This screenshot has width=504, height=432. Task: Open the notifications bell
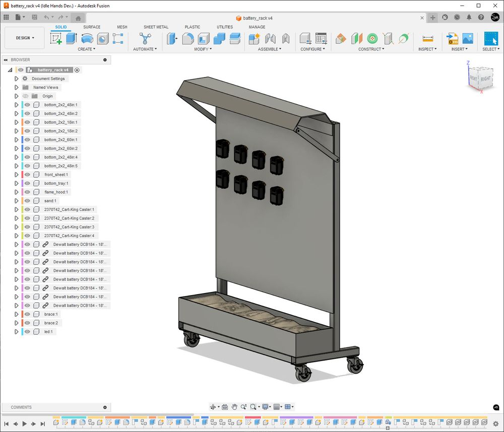coord(469,17)
